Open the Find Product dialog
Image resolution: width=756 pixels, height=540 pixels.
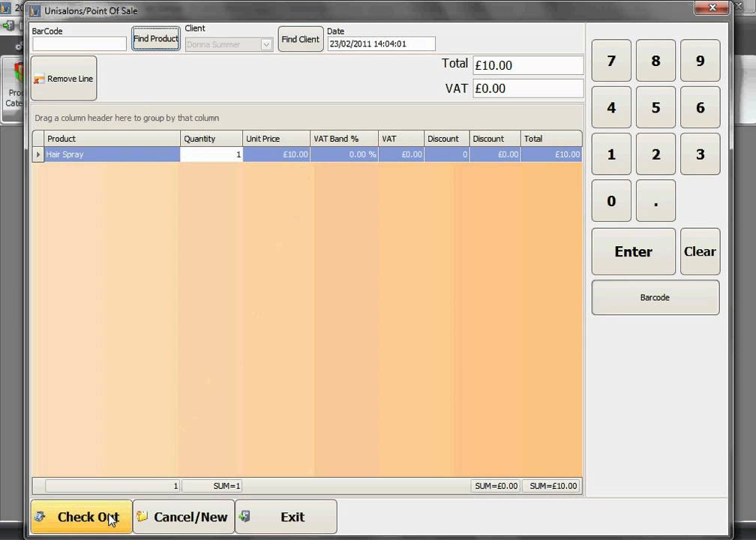(x=156, y=38)
